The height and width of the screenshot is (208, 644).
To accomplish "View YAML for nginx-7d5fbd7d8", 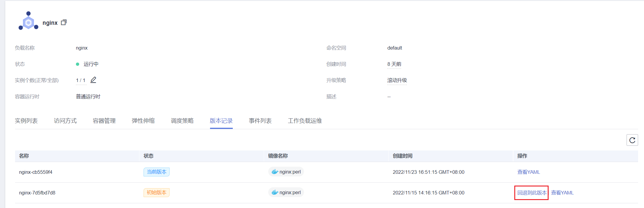I will coord(562,193).
